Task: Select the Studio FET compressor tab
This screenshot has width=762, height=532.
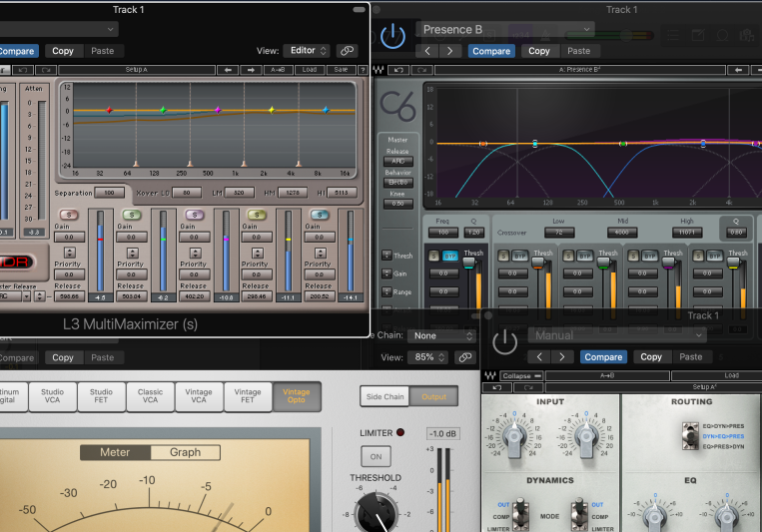Action: pyautogui.click(x=101, y=396)
